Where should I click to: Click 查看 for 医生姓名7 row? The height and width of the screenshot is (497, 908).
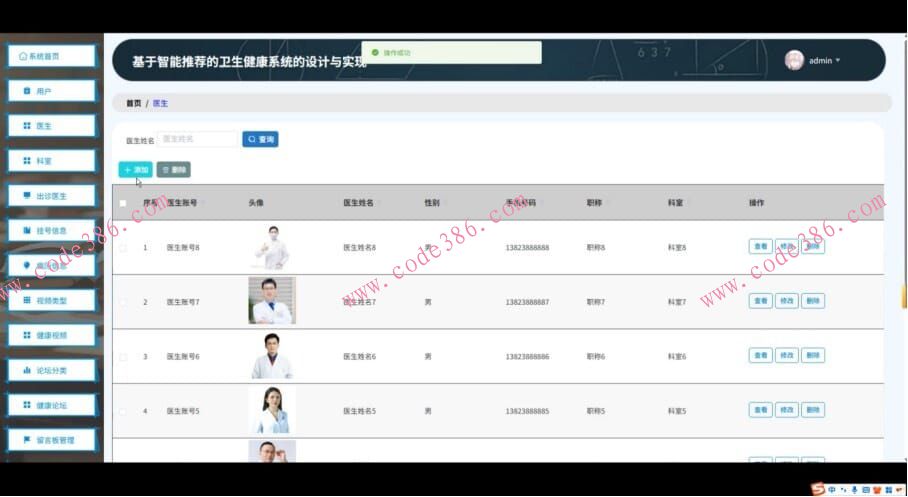click(x=760, y=301)
